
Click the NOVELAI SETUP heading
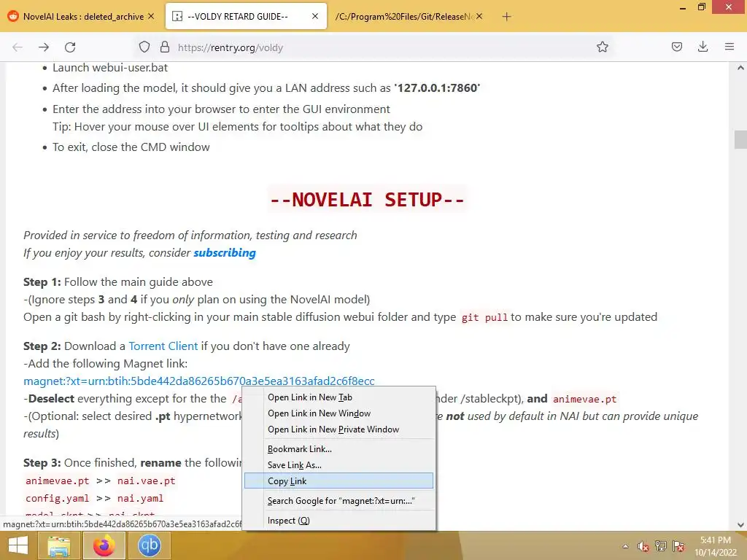(x=367, y=200)
